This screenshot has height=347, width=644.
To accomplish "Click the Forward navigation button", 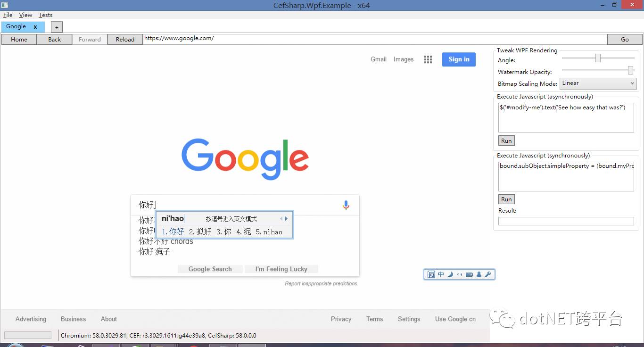I will (90, 40).
